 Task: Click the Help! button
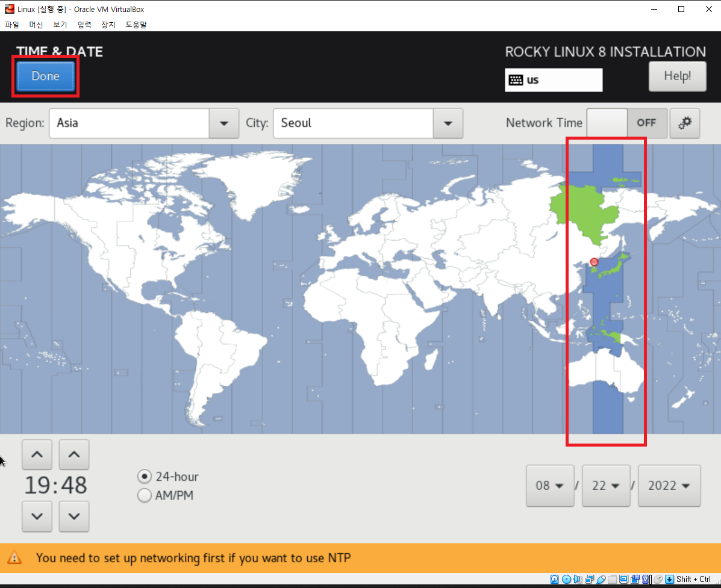[x=677, y=76]
